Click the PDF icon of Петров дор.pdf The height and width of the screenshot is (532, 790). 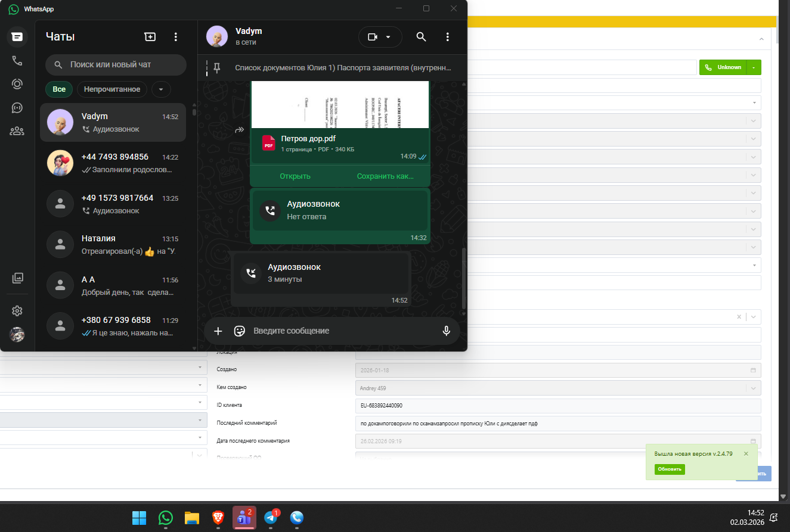click(268, 143)
